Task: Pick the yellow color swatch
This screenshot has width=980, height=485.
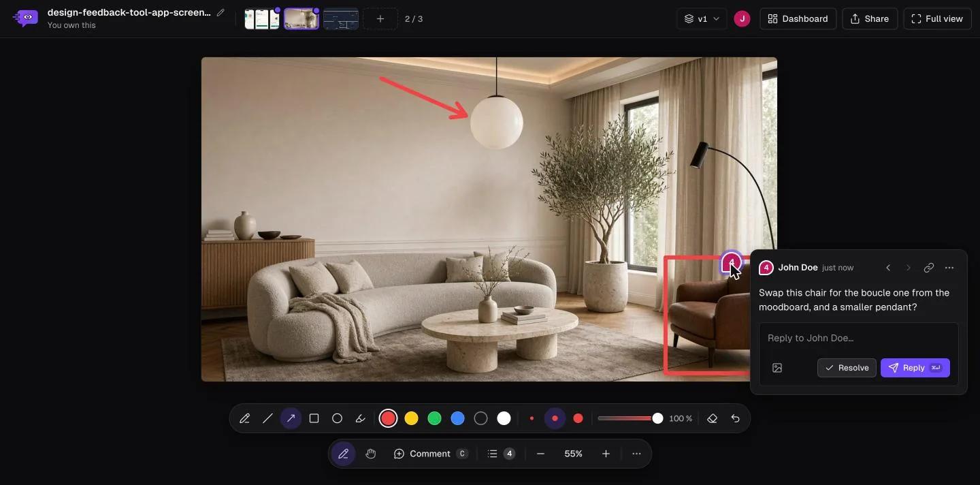Action: pyautogui.click(x=411, y=418)
